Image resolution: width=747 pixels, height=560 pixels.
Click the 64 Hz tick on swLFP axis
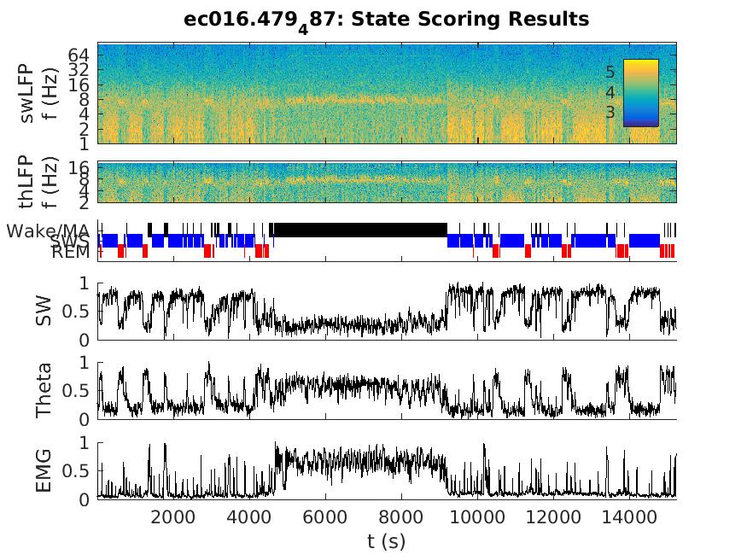(80, 52)
